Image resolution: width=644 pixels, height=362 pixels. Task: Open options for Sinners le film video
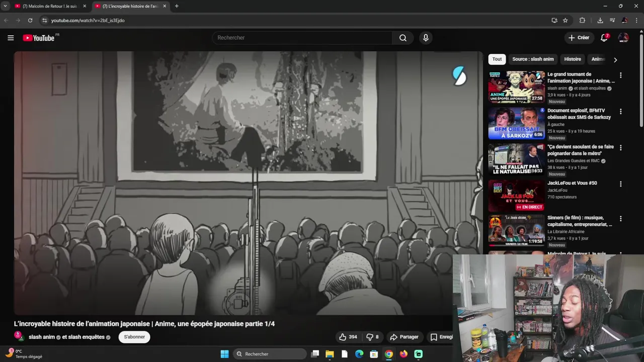620,218
